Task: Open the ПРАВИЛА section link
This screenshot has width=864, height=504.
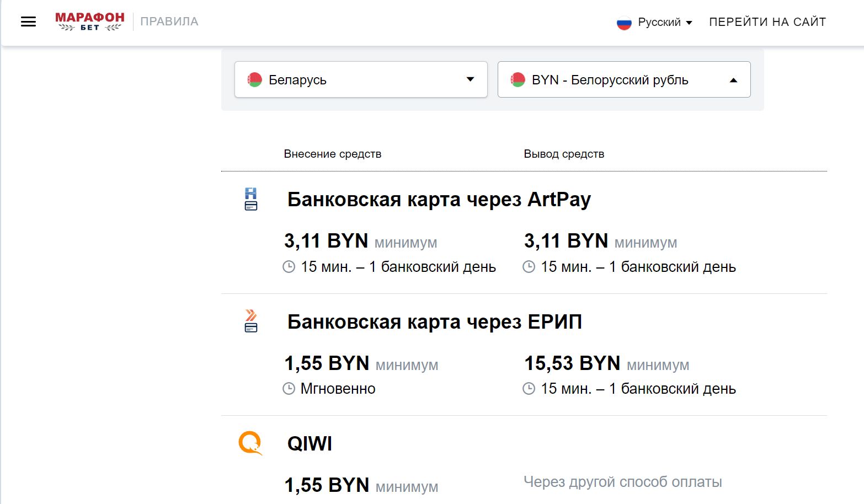Action: click(169, 22)
